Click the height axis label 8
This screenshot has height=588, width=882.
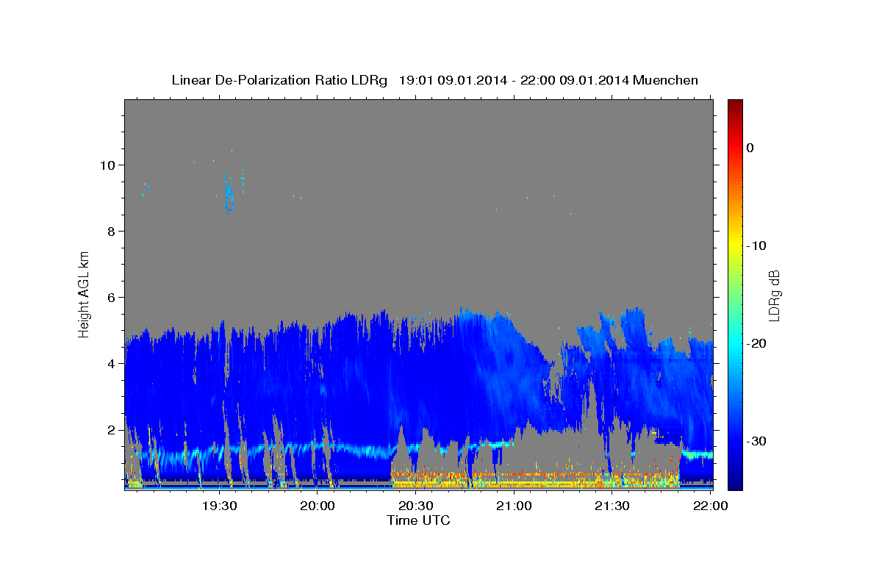coord(112,231)
